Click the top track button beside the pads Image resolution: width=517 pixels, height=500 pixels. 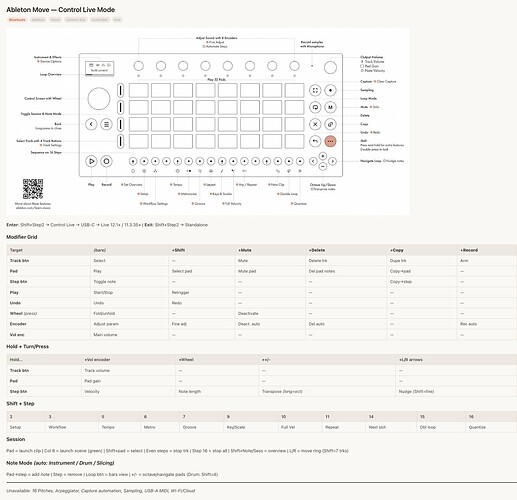[x=120, y=90]
